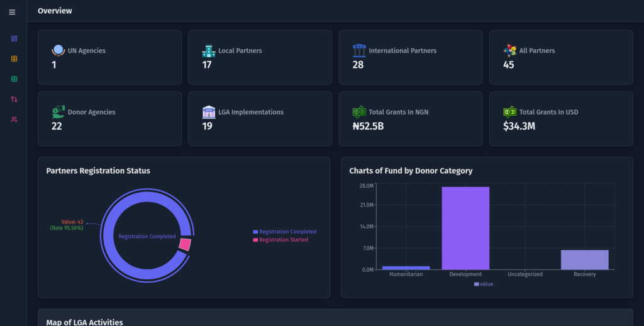Click the Map of LGA Activities heading
Viewport: 644px width, 326px height.
coord(85,322)
